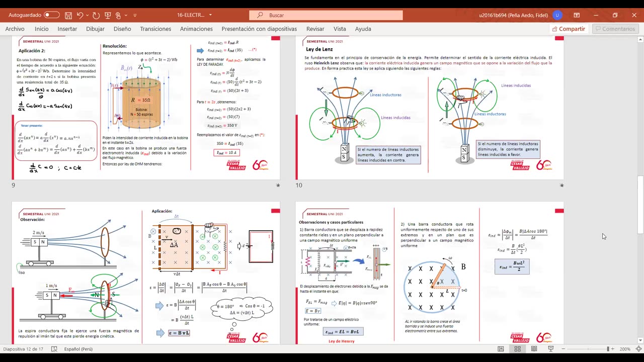Switch to the Animaciones tab
644x362 pixels.
point(196,29)
